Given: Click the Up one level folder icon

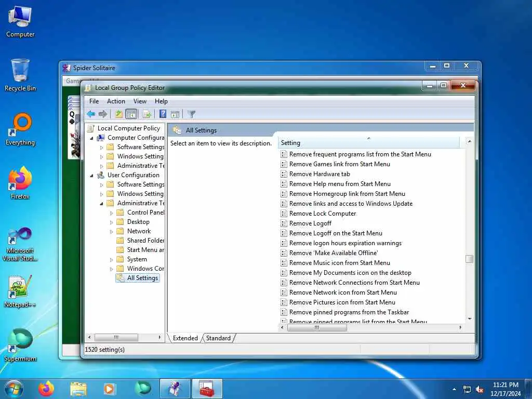Looking at the screenshot, I should point(118,114).
